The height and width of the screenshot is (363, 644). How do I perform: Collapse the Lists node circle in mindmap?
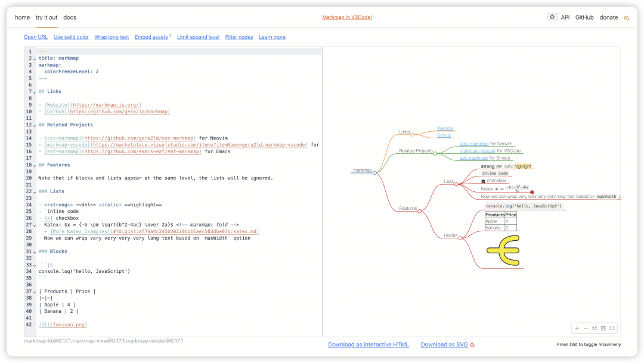(x=456, y=184)
